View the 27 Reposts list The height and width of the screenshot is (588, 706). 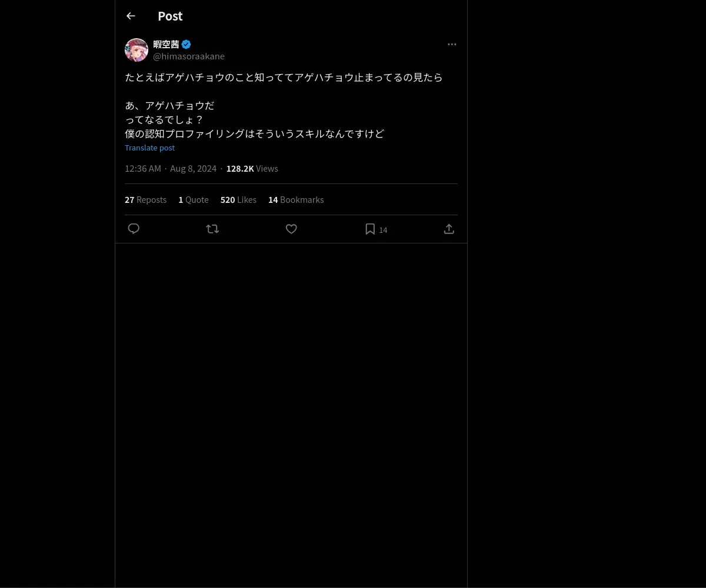click(x=145, y=199)
